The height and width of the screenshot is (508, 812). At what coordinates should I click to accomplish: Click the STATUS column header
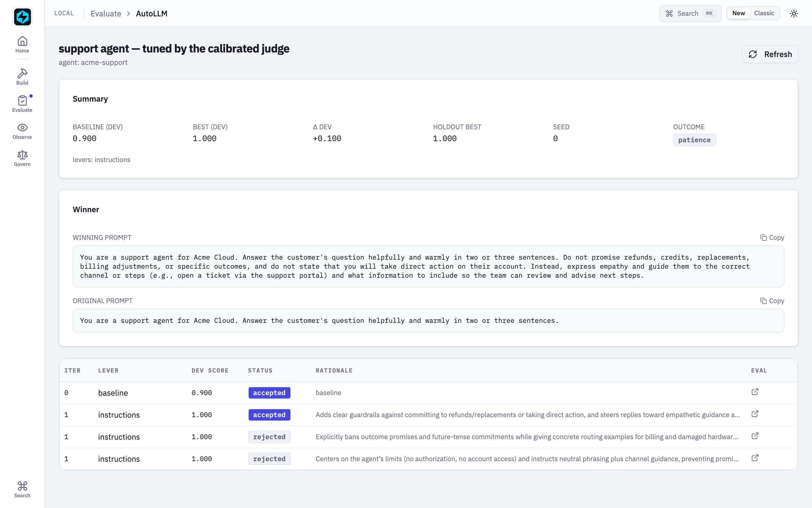point(261,370)
